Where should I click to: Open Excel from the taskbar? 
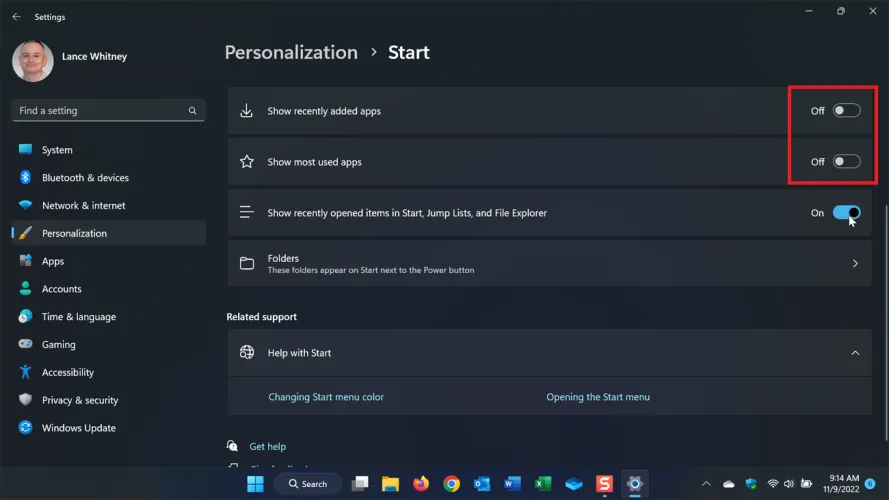(x=543, y=484)
